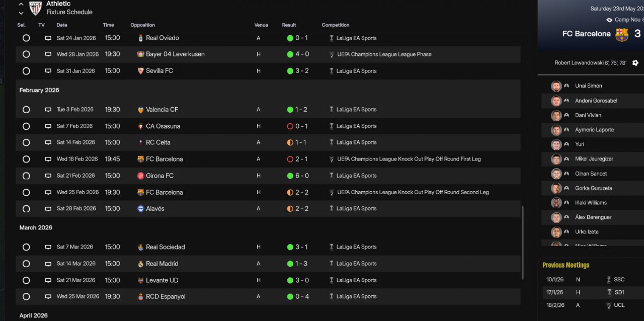The height and width of the screenshot is (321, 644).
Task: Select the Real Sociedad fixture radio button
Action: coord(26,247)
